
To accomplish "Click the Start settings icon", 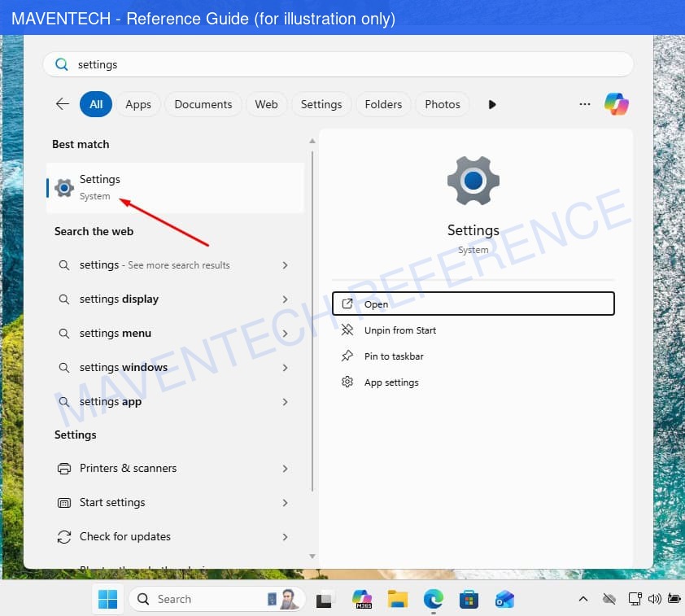I will click(x=64, y=503).
